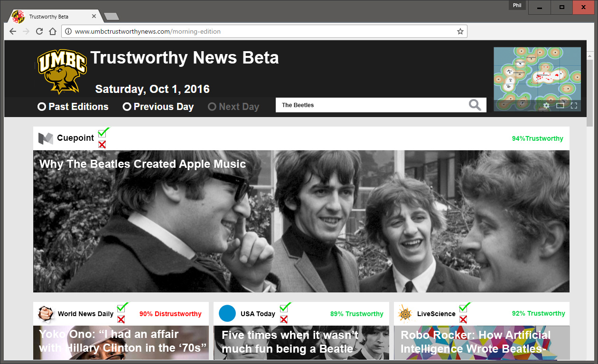Mark World News Daily with red X checkbox
The image size is (598, 364).
[x=121, y=319]
